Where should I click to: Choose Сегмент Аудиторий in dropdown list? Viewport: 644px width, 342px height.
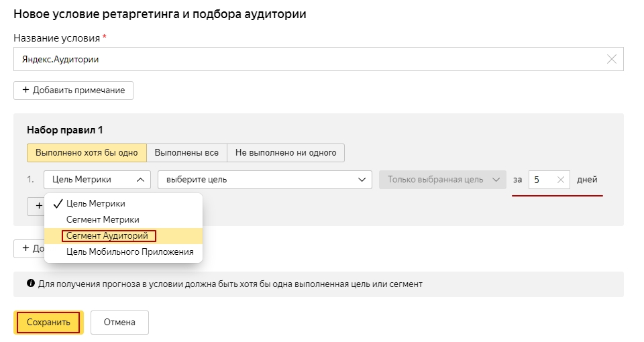[123, 235]
